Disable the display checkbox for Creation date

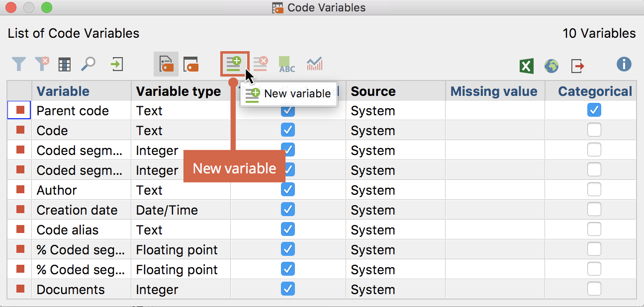[x=287, y=209]
